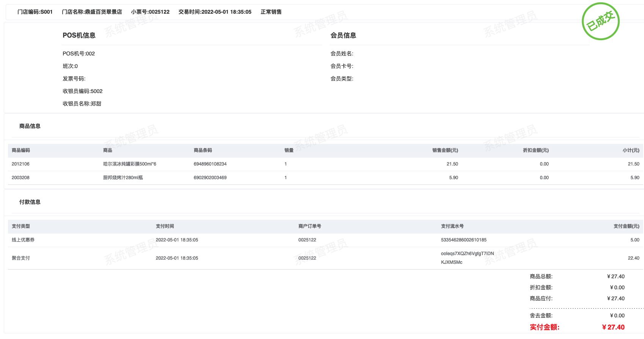Image resolution: width=644 pixels, height=339 pixels.
Task: Click the 商品编码 column header
Action: [x=21, y=150]
